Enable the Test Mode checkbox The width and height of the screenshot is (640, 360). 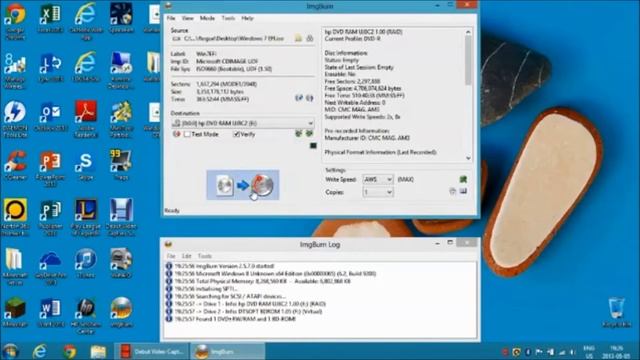[187, 134]
